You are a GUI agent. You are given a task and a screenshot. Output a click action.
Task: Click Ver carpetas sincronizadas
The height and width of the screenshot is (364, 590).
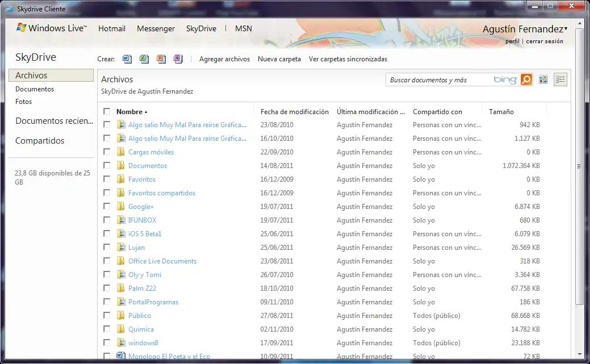coord(348,59)
